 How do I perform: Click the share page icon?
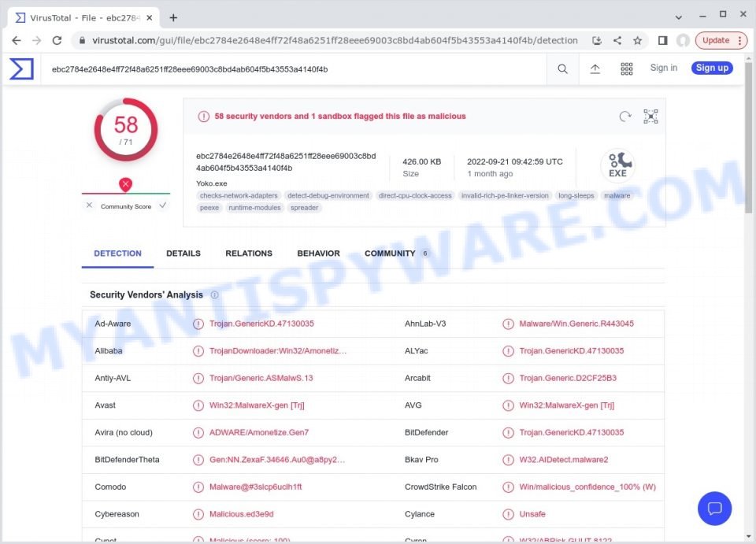coord(617,40)
